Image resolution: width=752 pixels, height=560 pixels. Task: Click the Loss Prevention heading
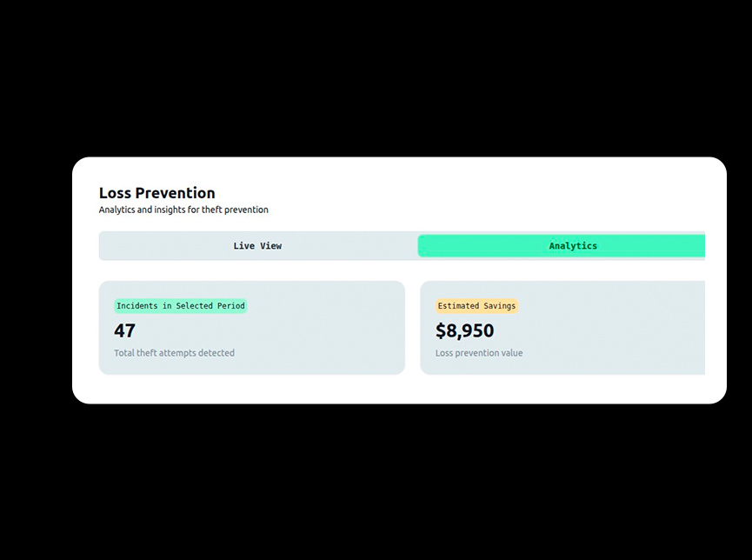pyautogui.click(x=156, y=193)
